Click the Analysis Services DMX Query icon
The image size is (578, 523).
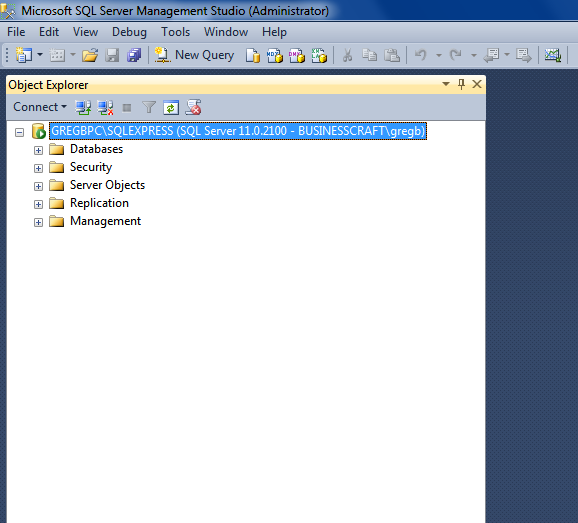pyautogui.click(x=297, y=55)
